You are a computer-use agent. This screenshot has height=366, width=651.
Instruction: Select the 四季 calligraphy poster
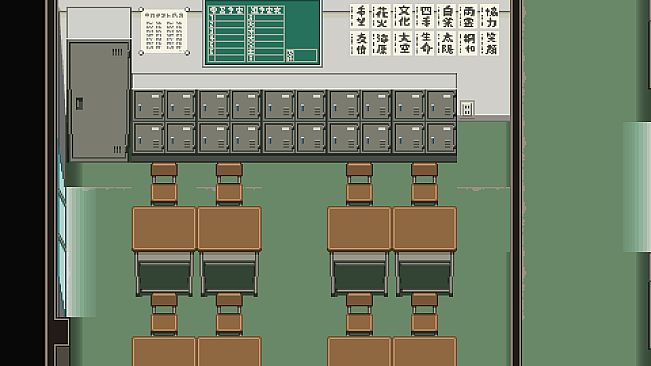point(425,17)
